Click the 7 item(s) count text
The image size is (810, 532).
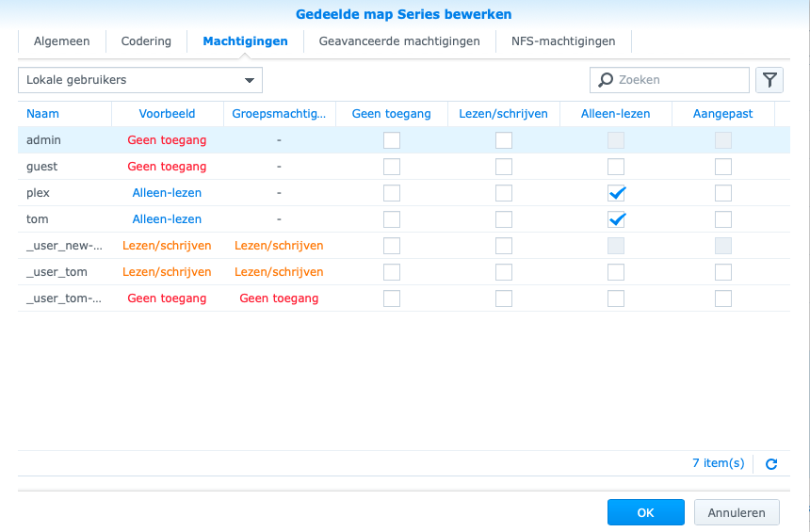(x=718, y=463)
